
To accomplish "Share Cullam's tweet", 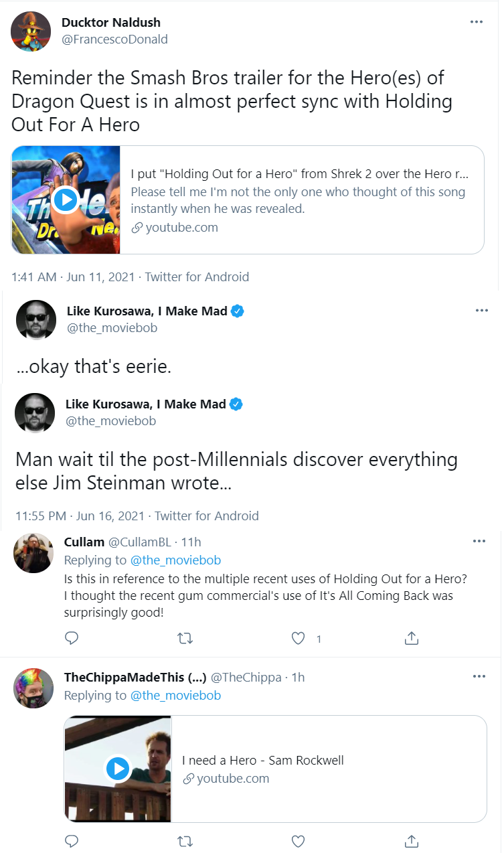I will (412, 638).
